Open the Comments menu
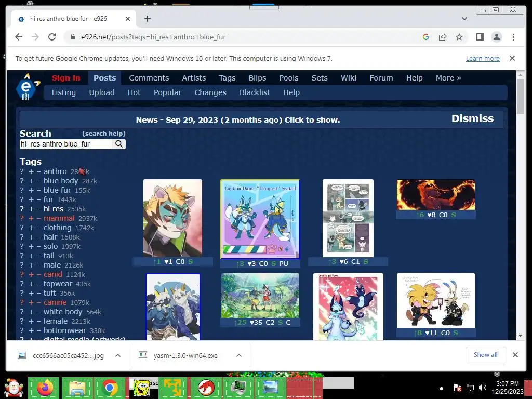Screen dimensions: 532x399 tap(149, 78)
